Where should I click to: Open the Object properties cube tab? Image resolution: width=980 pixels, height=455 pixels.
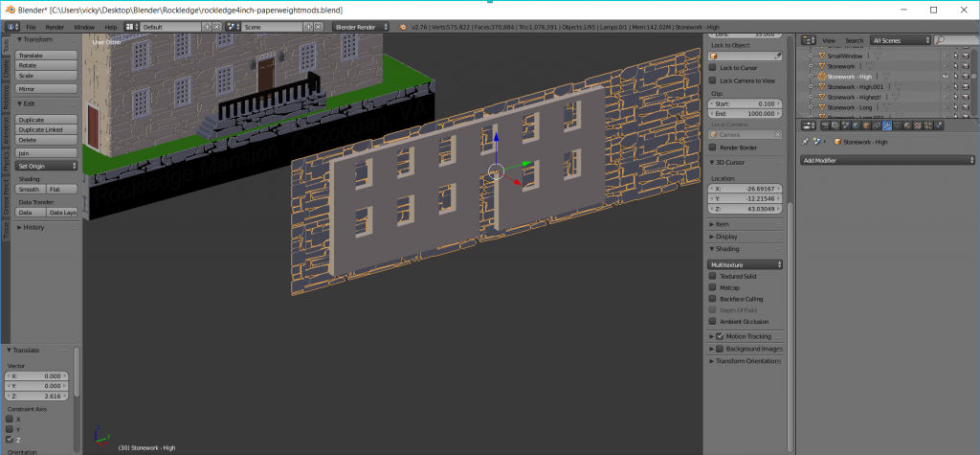866,125
